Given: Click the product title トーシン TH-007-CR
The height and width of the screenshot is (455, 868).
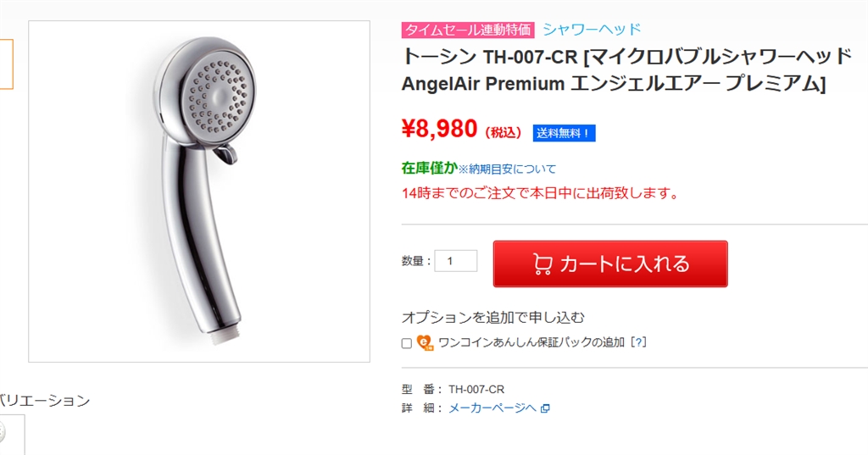Looking at the screenshot, I should [626, 70].
